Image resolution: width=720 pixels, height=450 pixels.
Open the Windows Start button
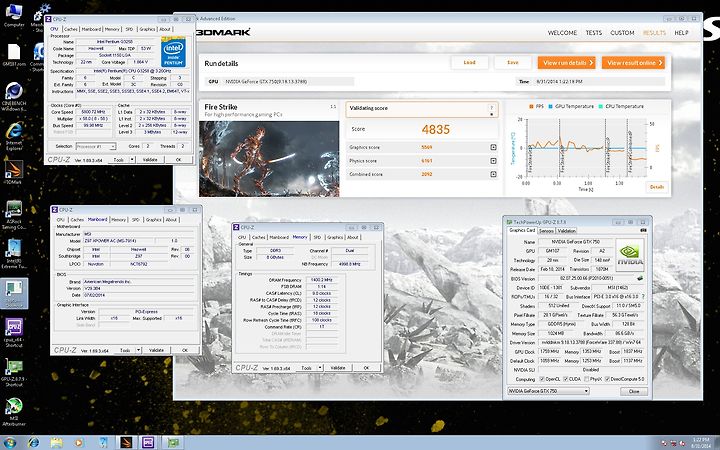click(x=9, y=443)
